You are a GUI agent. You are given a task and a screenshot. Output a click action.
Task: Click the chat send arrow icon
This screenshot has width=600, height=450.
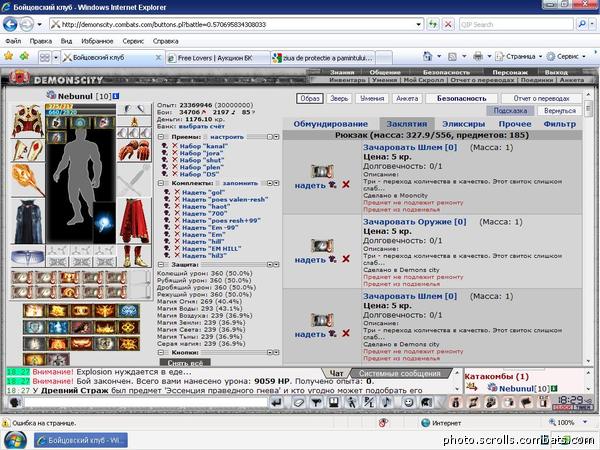[276, 403]
